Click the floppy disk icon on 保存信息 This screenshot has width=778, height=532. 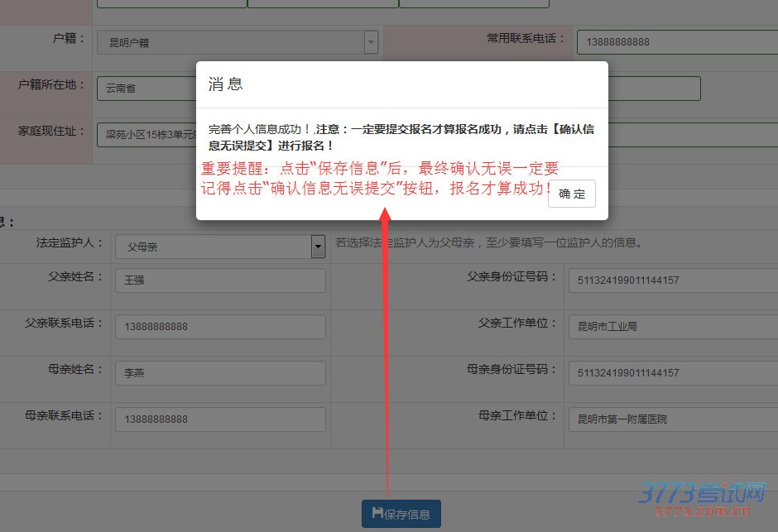(377, 513)
